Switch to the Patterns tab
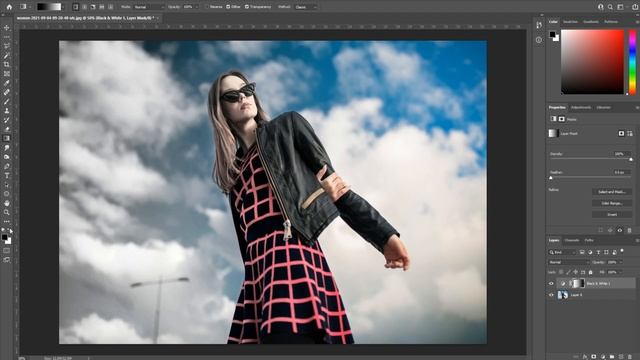 (611, 22)
